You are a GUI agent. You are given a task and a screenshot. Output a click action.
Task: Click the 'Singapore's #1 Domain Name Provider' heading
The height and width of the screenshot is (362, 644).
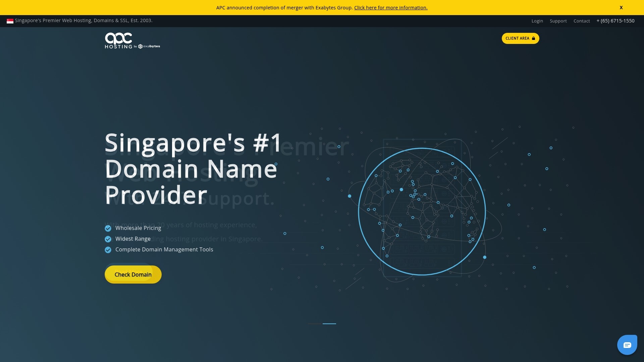[x=193, y=169]
